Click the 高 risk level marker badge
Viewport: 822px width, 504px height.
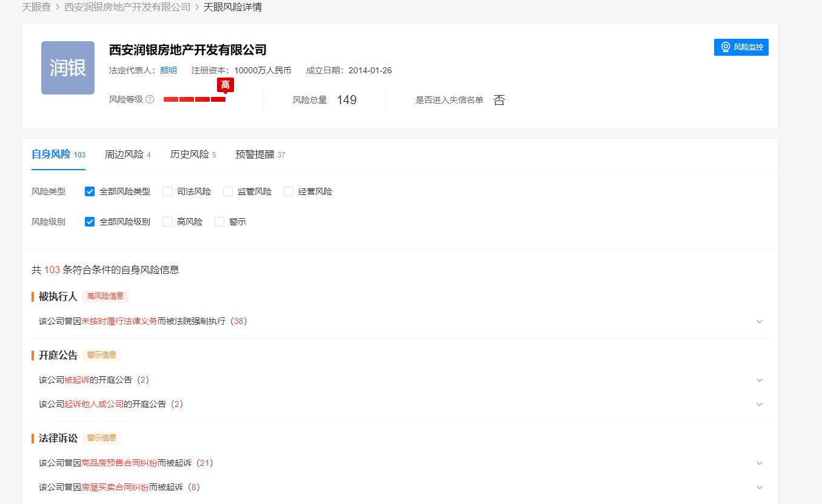226,85
